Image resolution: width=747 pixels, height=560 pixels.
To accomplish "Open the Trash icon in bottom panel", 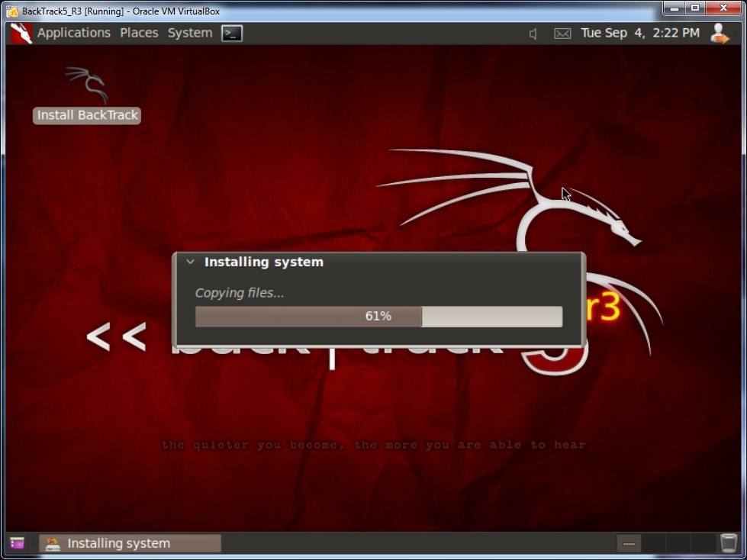I will pyautogui.click(x=729, y=543).
